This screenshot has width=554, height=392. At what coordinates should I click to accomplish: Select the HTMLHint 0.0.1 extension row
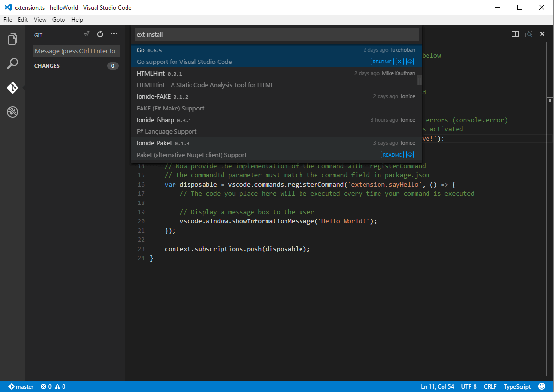point(276,79)
